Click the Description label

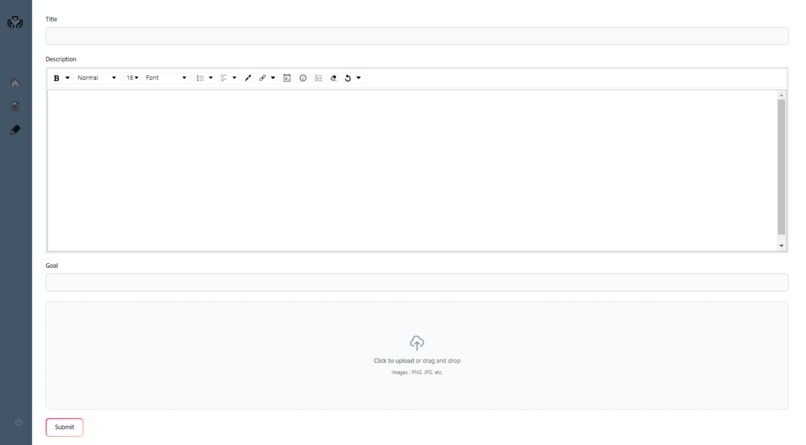click(x=61, y=59)
